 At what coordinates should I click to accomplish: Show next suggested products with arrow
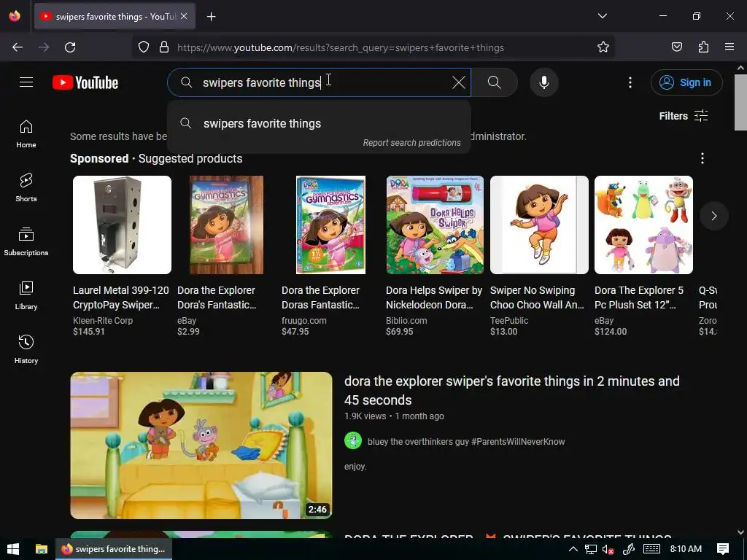(x=713, y=216)
